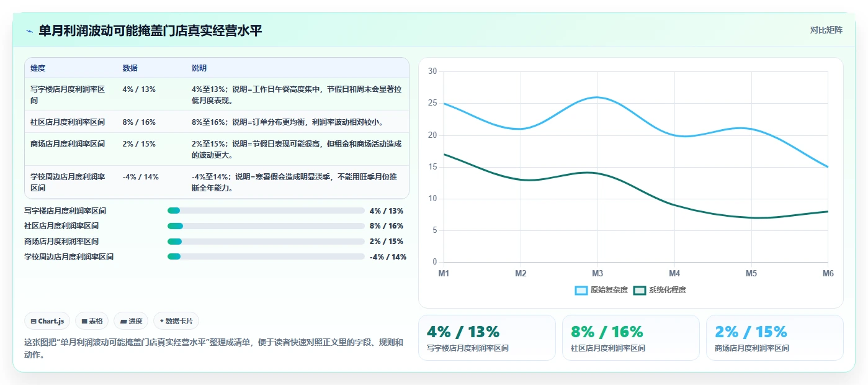Click the -4% / 14% progress value label
868x385 pixels.
coord(388,257)
